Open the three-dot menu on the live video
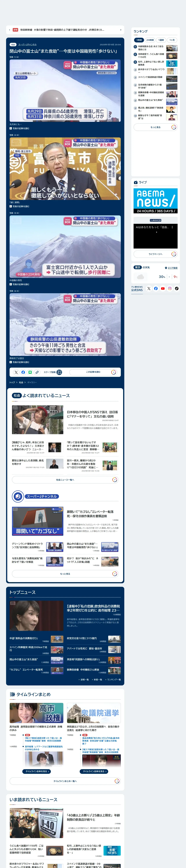This screenshot has width=186, height=868. click(x=172, y=227)
